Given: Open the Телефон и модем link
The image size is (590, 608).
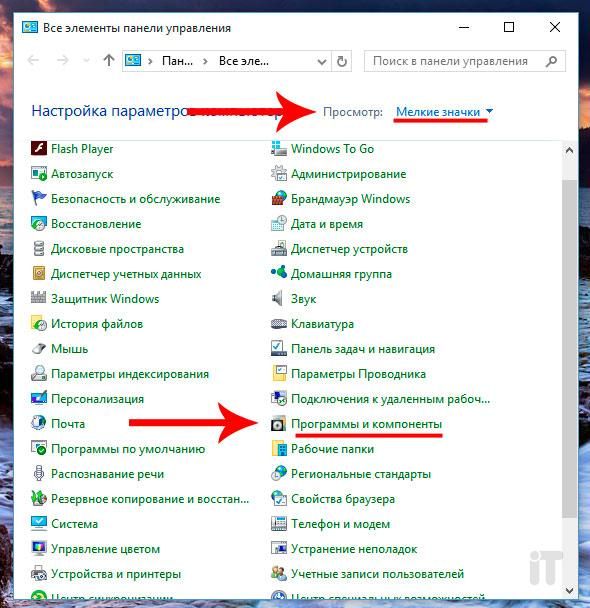Looking at the screenshot, I should pyautogui.click(x=340, y=524).
